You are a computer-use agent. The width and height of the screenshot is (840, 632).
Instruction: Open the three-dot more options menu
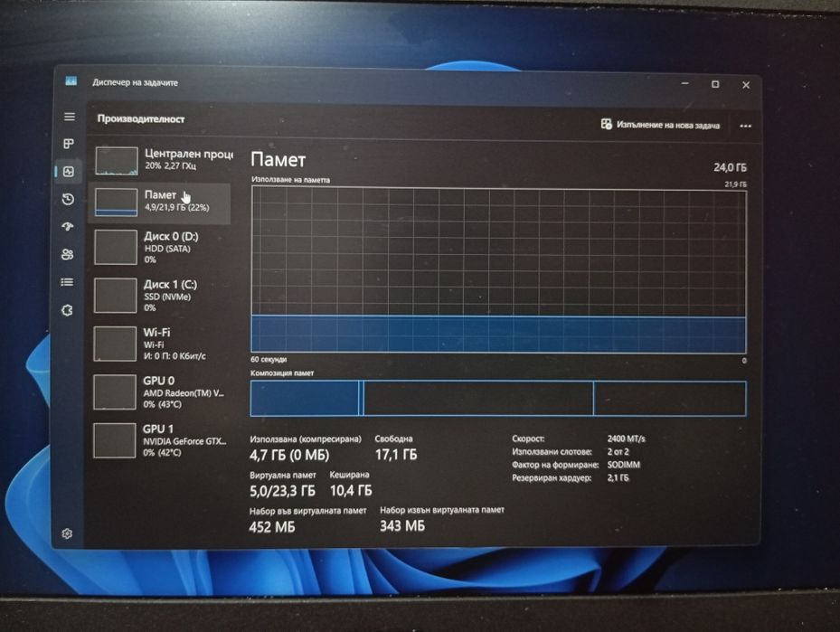click(745, 127)
